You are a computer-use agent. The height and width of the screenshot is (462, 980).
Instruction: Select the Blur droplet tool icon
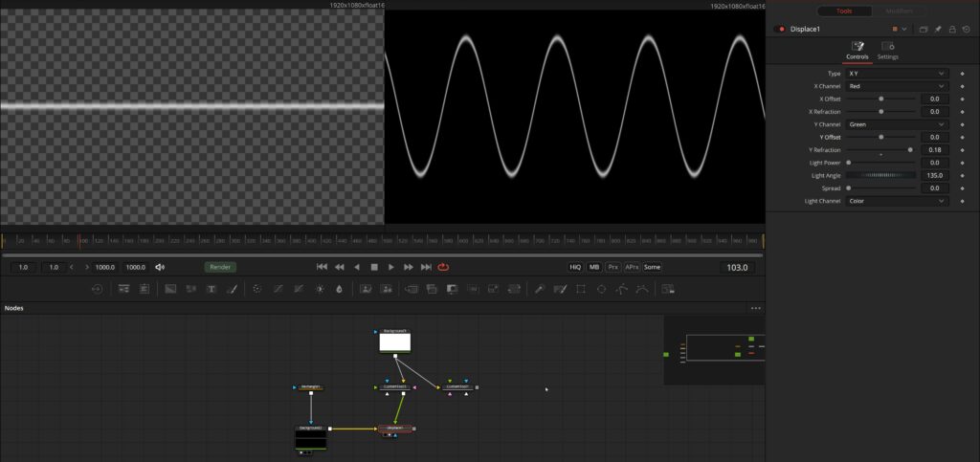pyautogui.click(x=340, y=289)
